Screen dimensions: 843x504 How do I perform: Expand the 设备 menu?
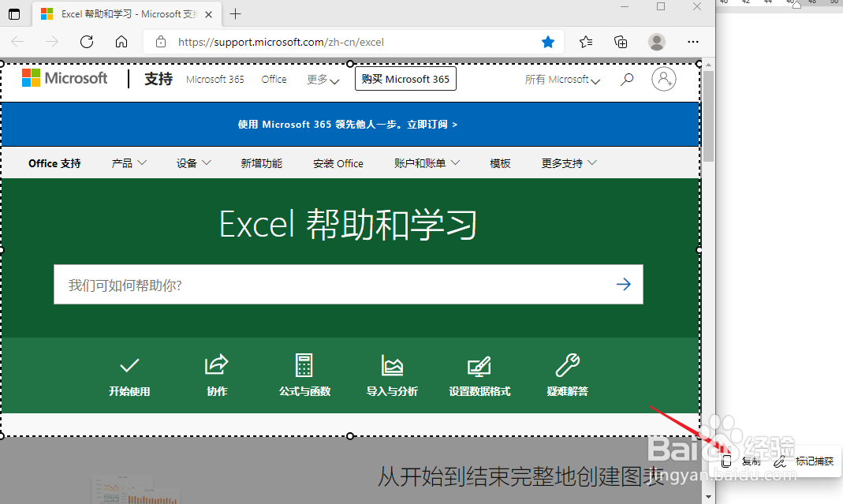pos(193,163)
